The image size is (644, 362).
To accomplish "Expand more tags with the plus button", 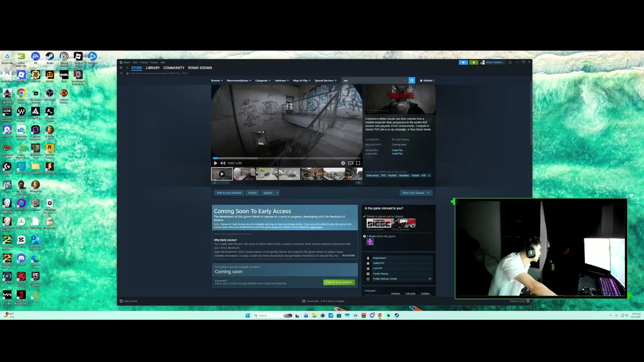I will click(429, 175).
